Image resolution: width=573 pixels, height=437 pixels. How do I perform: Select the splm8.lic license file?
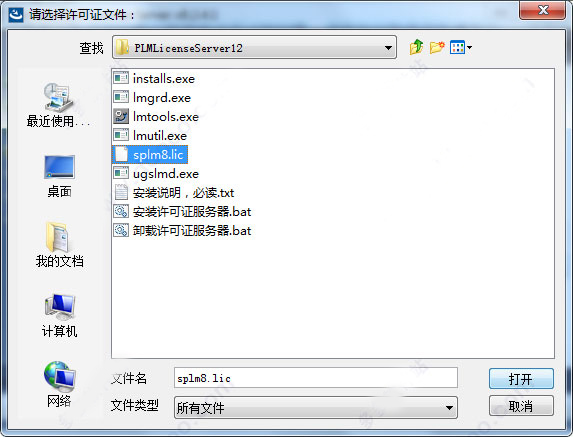[150, 155]
